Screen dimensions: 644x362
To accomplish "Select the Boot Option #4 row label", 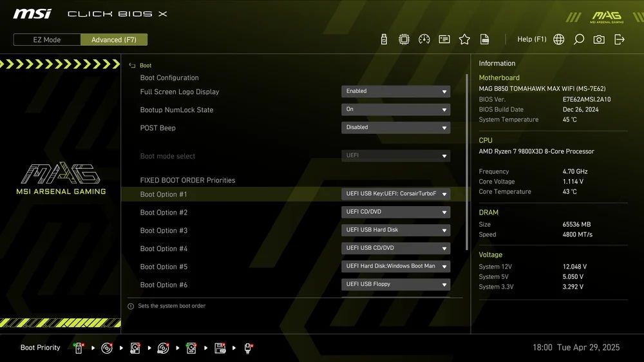I will [164, 249].
